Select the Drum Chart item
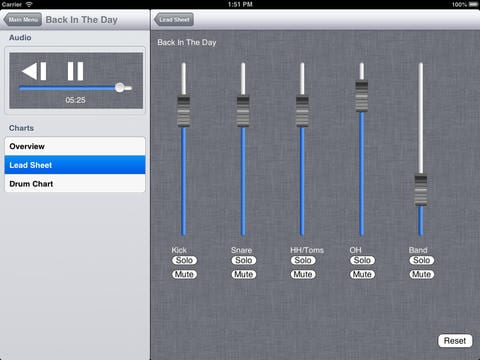The image size is (480, 360). [75, 184]
